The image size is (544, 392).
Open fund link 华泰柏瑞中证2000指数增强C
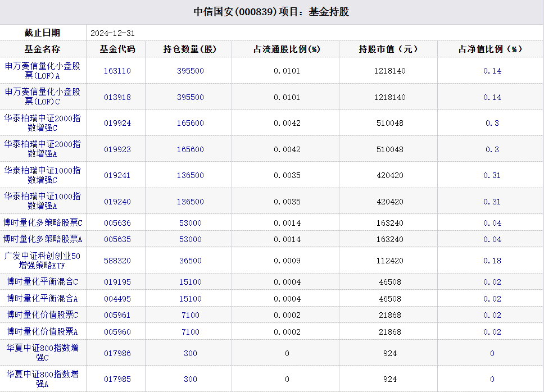[x=43, y=123]
